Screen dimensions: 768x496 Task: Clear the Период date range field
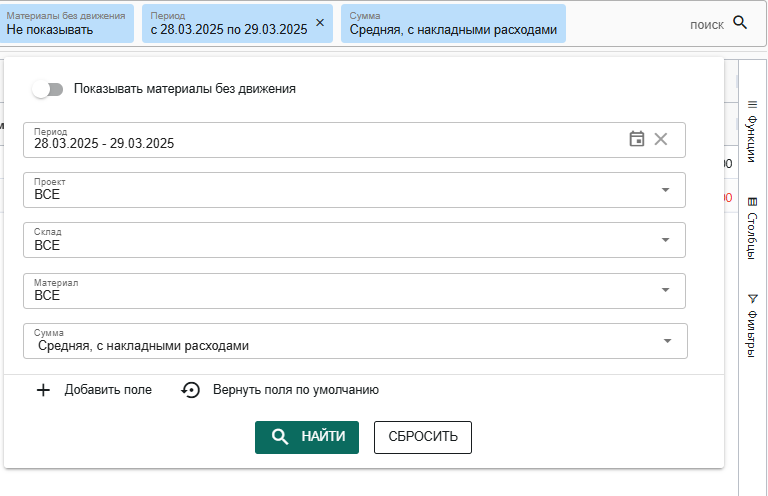click(x=661, y=139)
